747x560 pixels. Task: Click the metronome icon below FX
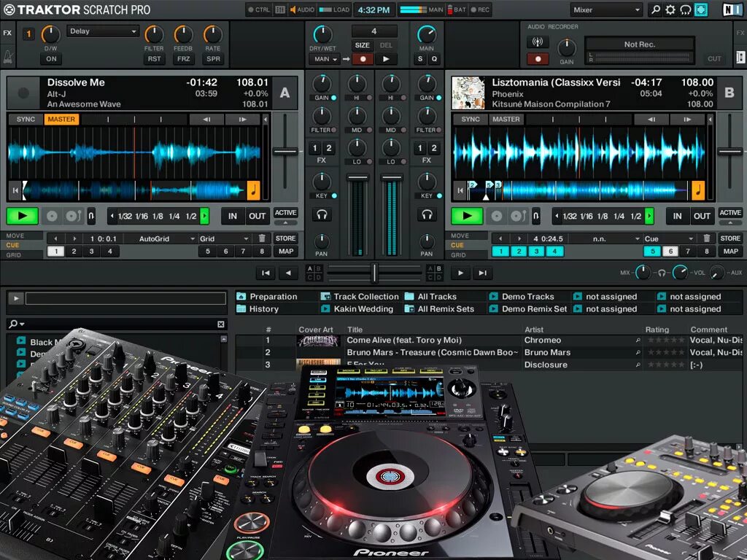8,56
